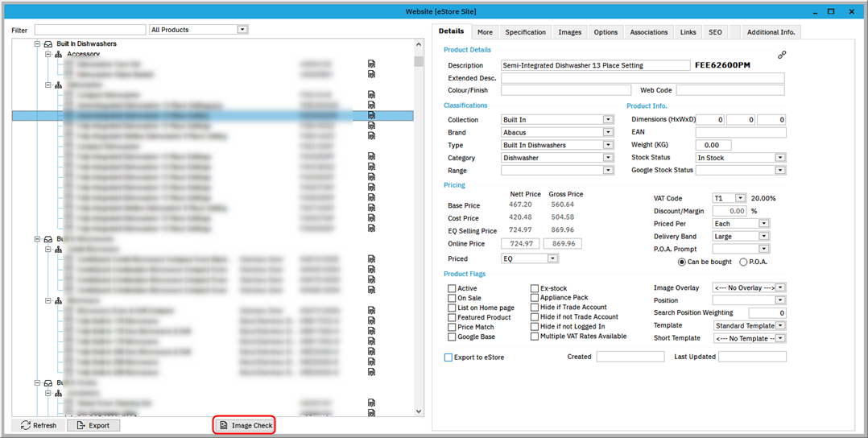The height and width of the screenshot is (438, 868).
Task: Open the Google Stock Status dropdown
Action: [780, 171]
